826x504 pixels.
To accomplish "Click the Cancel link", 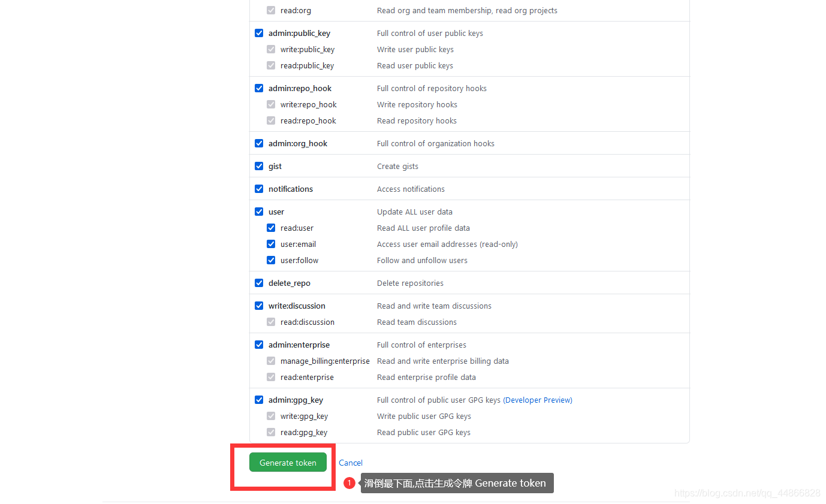I will [x=350, y=462].
